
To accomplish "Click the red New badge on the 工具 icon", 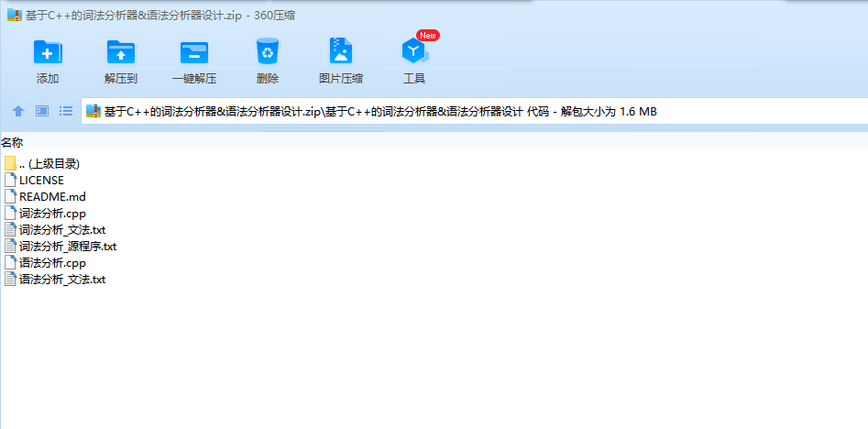I will click(428, 36).
